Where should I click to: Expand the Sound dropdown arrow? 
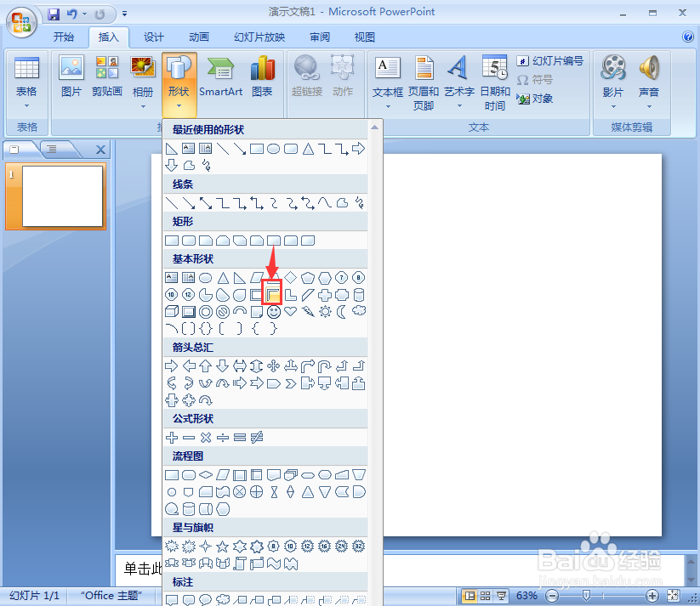(649, 106)
